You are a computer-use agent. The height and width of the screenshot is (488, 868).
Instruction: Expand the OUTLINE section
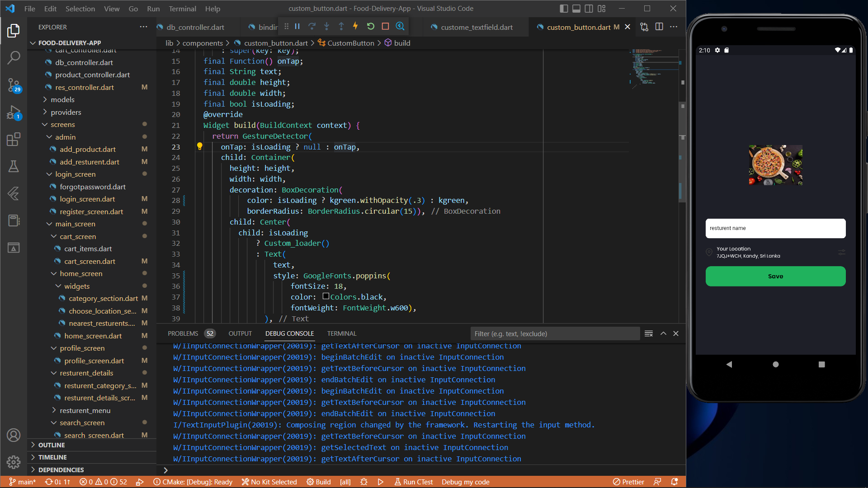tap(52, 445)
